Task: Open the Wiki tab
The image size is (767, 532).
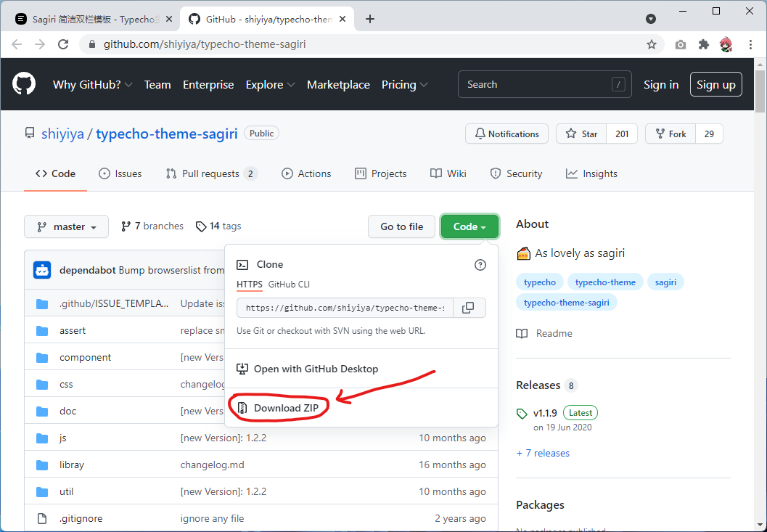Action: point(448,173)
